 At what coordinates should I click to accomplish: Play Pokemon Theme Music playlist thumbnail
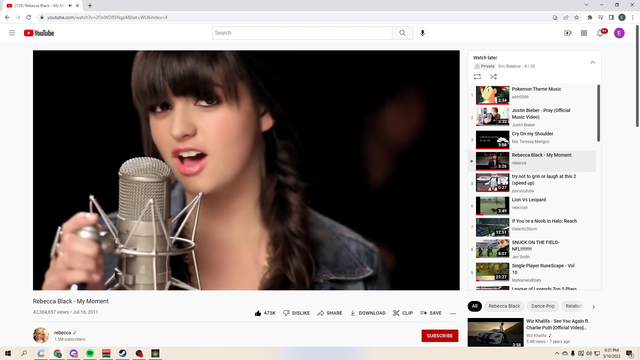point(492,95)
